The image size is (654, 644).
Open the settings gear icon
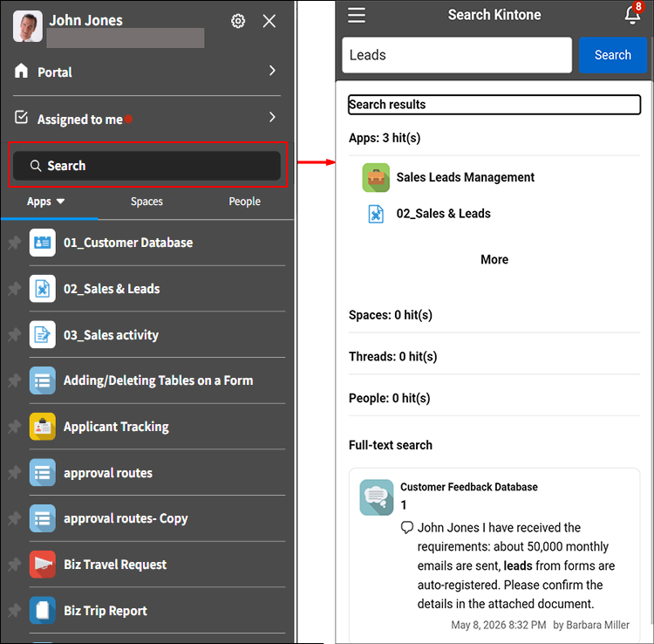click(x=238, y=21)
